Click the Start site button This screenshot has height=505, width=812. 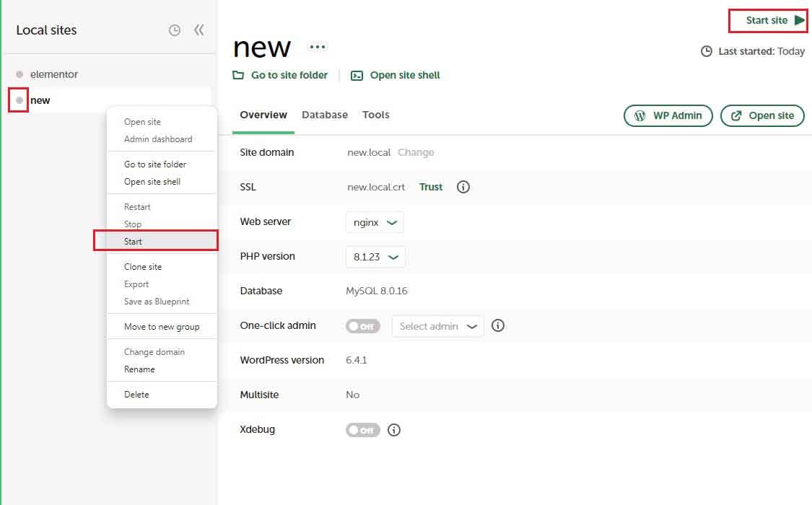coord(767,20)
